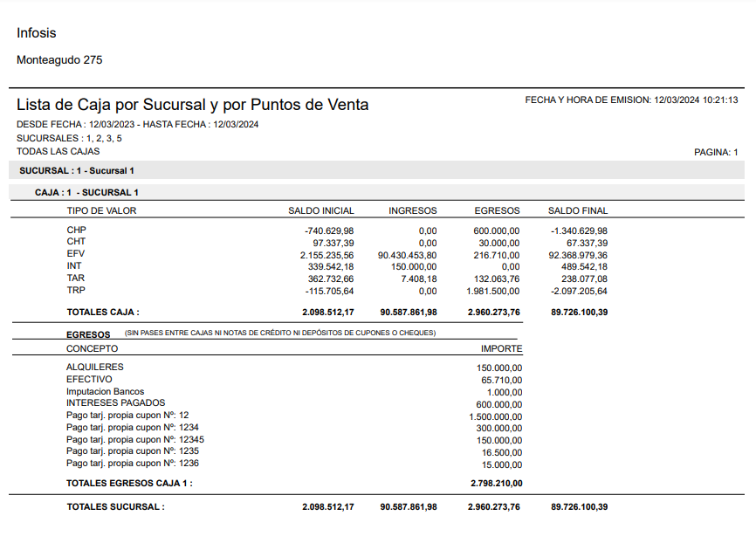Click the EGRESOS column header
This screenshot has width=756, height=557.
point(497,210)
